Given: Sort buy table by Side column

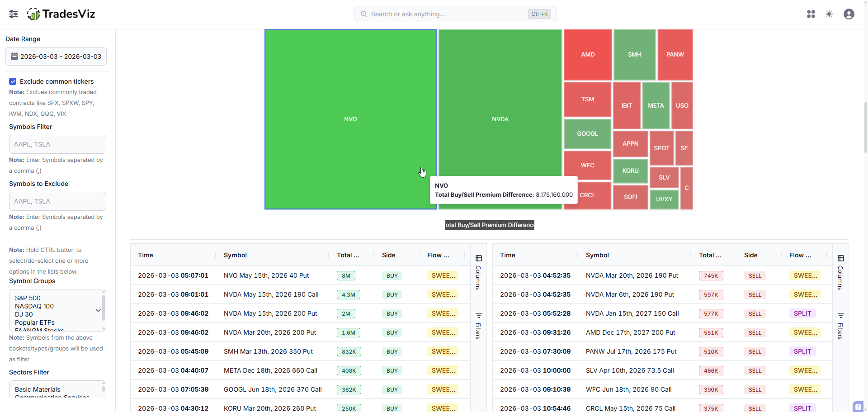Looking at the screenshot, I should click(x=389, y=255).
